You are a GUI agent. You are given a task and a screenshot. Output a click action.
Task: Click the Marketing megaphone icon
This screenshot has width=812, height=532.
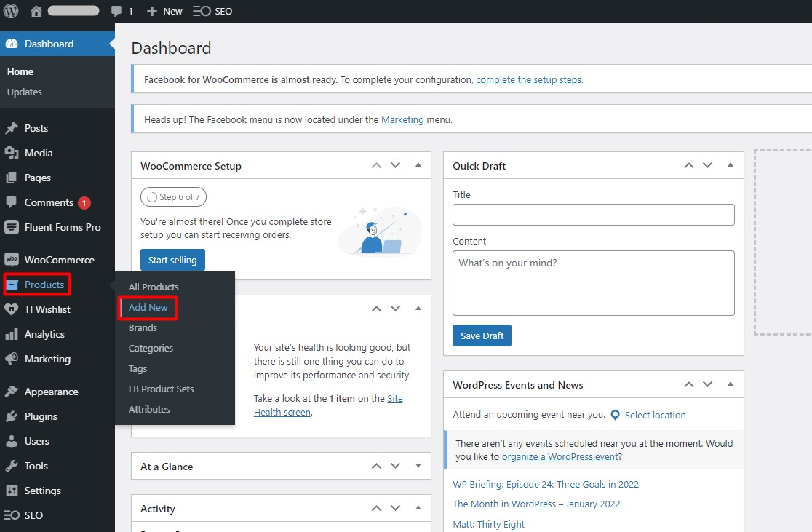(12, 359)
